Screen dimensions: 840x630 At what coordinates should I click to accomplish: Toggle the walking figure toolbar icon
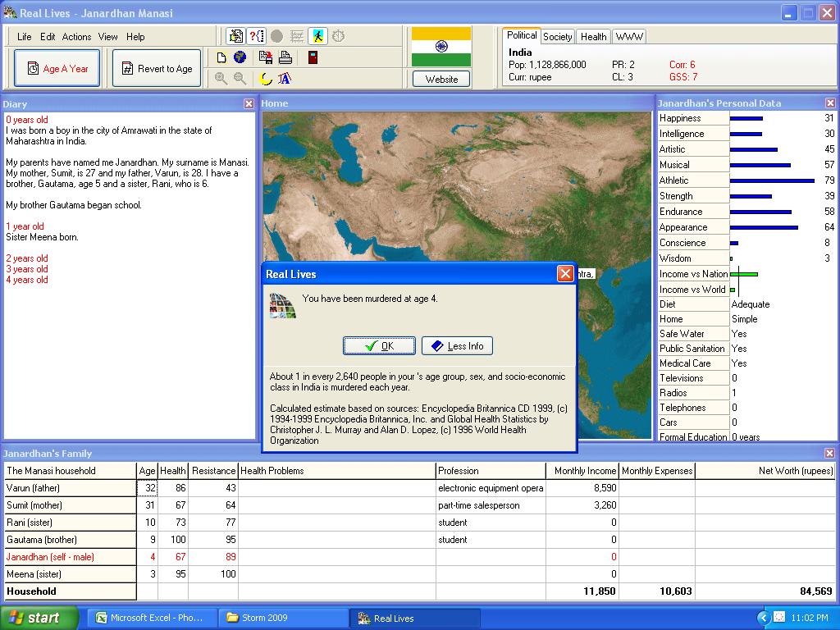click(317, 36)
